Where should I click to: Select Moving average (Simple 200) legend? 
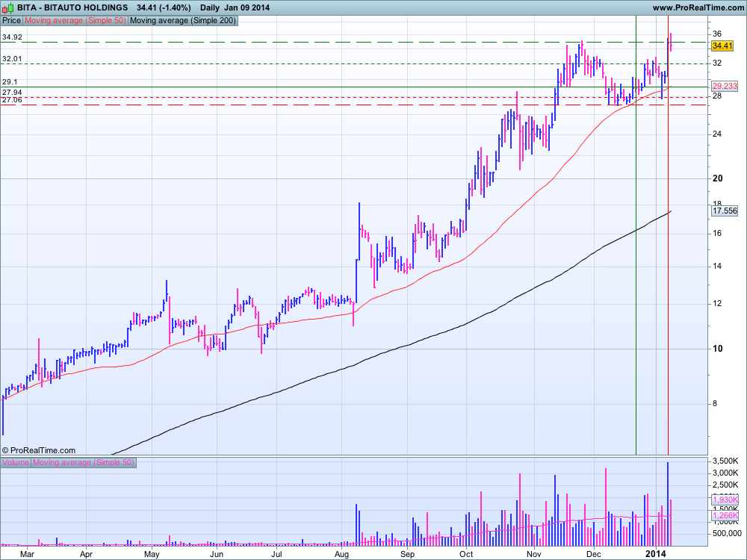[x=182, y=20]
